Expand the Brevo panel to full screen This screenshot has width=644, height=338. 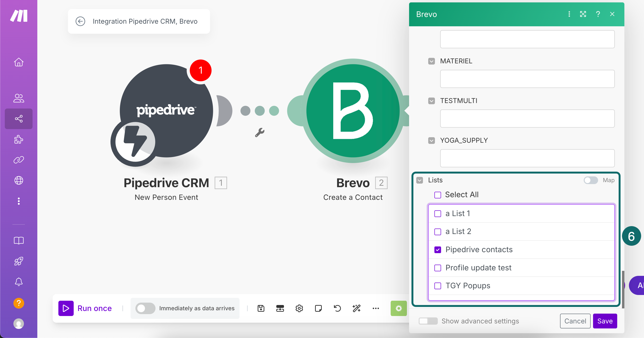pyautogui.click(x=583, y=14)
